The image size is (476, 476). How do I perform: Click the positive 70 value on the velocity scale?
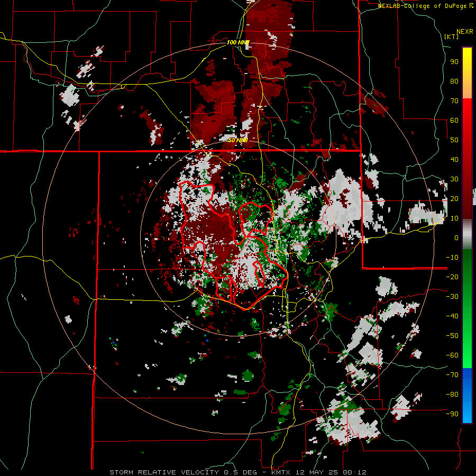click(x=454, y=101)
